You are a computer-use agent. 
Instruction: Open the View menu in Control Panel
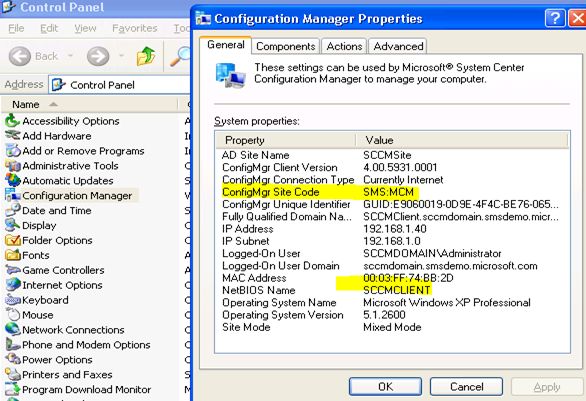tap(85, 28)
